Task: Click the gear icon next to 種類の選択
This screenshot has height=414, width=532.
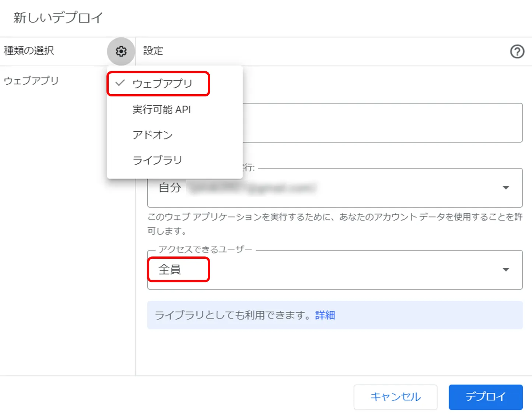Action: click(121, 51)
